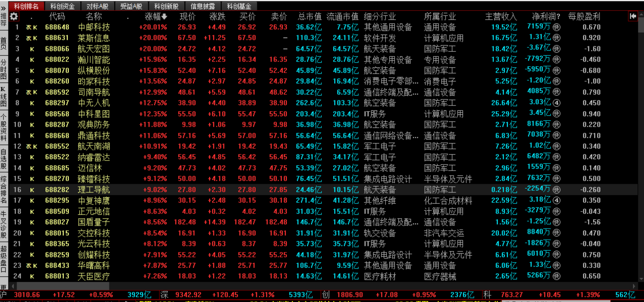Toggle sort order on the 涨幅 column header
The image size is (644, 302).
156,16
